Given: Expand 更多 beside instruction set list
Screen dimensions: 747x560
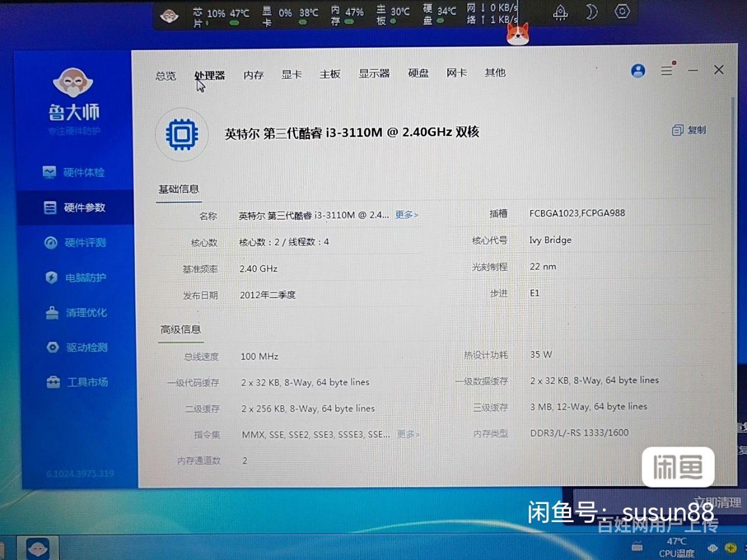Looking at the screenshot, I should click(x=408, y=434).
